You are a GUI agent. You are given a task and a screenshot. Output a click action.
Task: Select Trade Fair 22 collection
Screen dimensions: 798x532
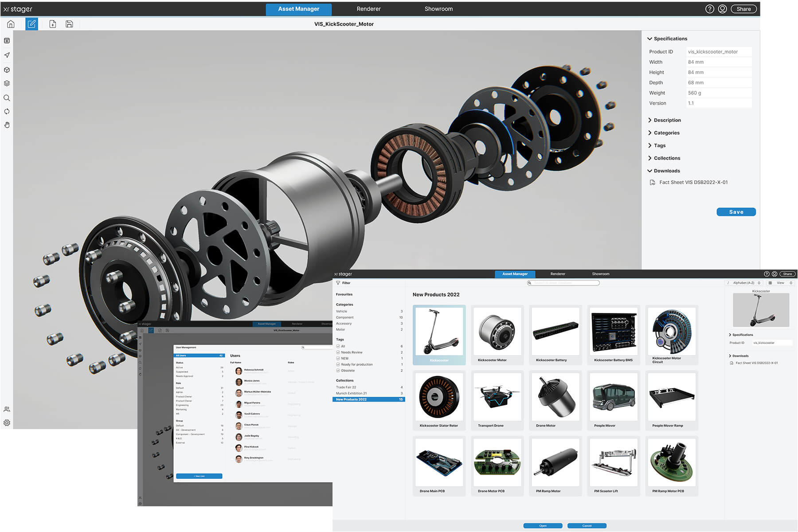click(x=369, y=387)
